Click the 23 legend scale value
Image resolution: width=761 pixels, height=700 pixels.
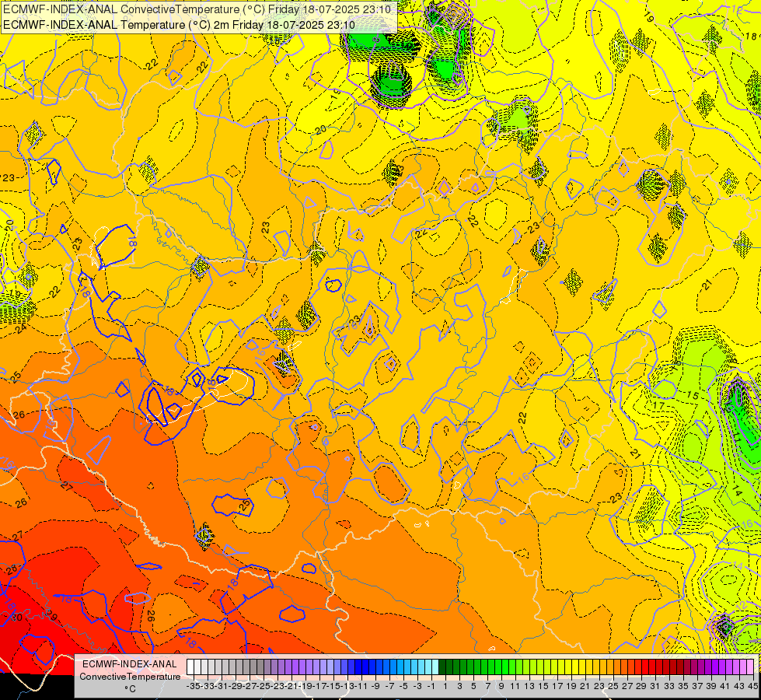coord(599,686)
